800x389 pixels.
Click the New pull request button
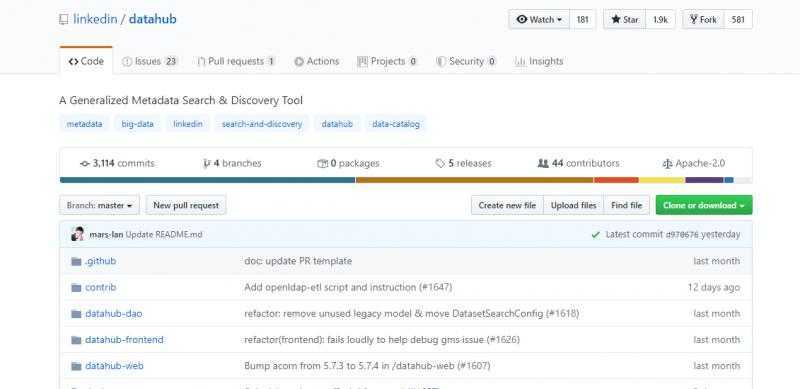click(x=186, y=205)
